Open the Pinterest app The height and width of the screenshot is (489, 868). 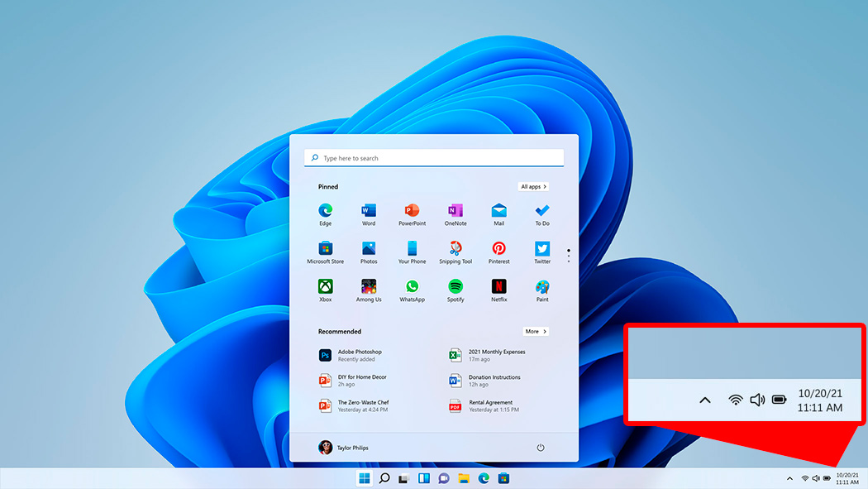coord(498,252)
